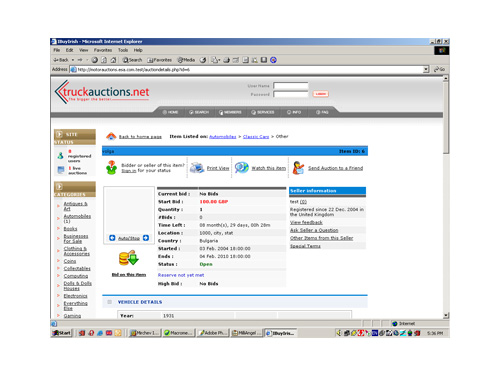Open the SERVICES navigation tab

(263, 112)
